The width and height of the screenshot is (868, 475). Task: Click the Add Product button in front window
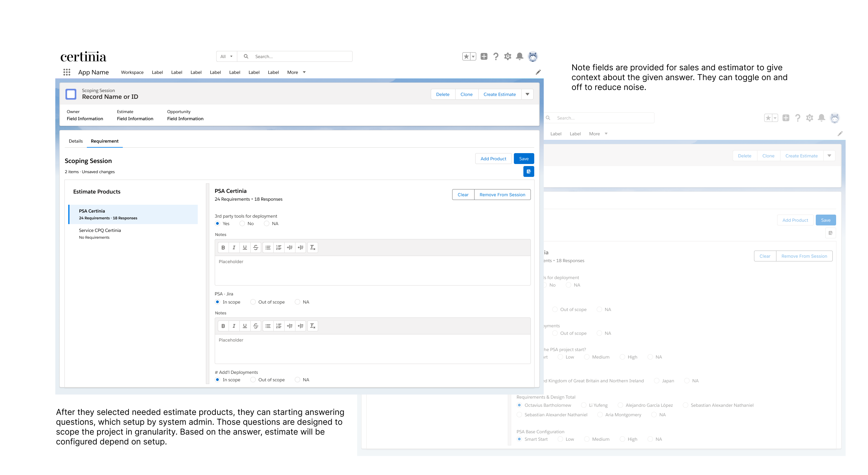coord(493,159)
